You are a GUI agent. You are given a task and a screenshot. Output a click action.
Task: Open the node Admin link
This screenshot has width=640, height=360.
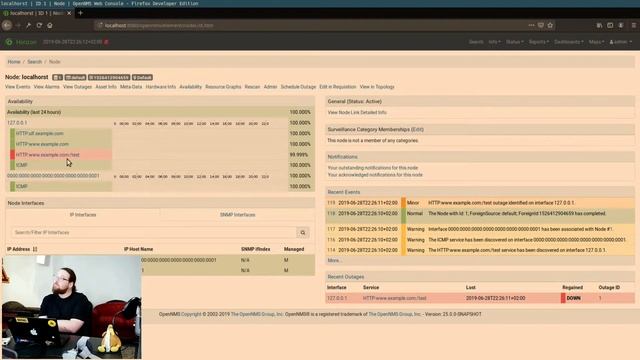(270, 87)
